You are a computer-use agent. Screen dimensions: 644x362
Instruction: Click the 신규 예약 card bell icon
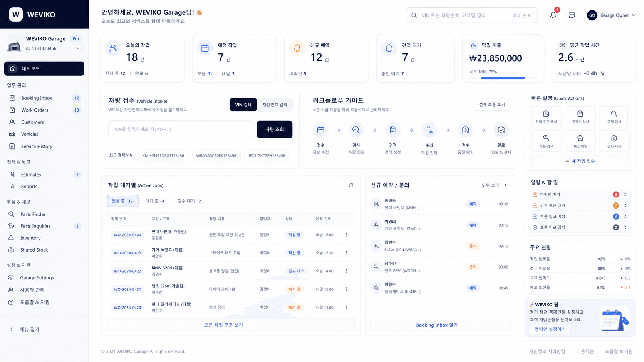pos(297,48)
